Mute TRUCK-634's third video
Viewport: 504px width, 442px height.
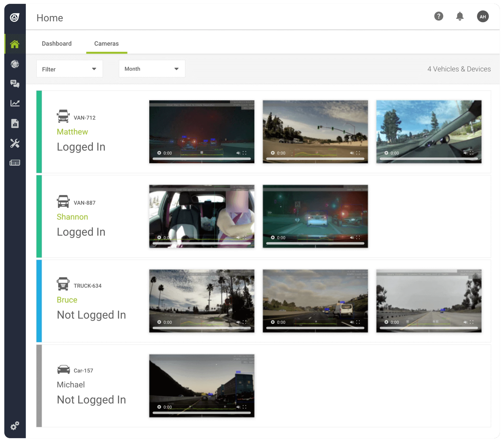pyautogui.click(x=465, y=322)
